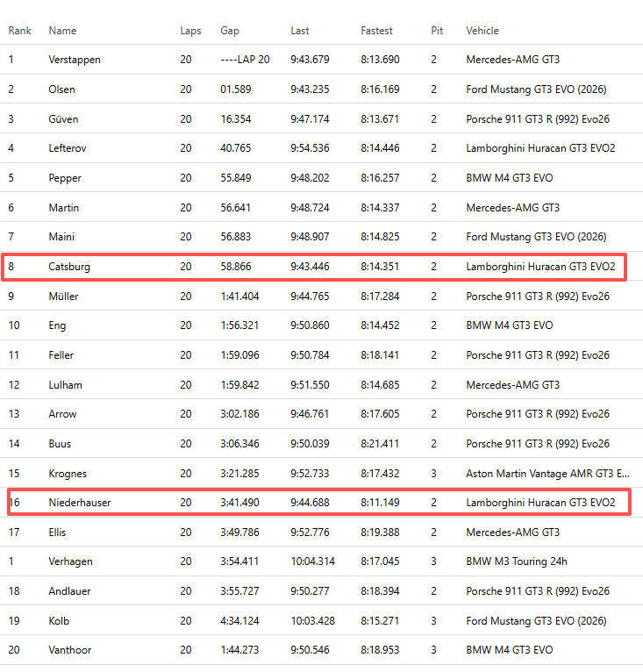Click Lefterov's Lamborghini Huracan GT3 EVO2 vehicle
This screenshot has height=672, width=643.
coord(540,148)
